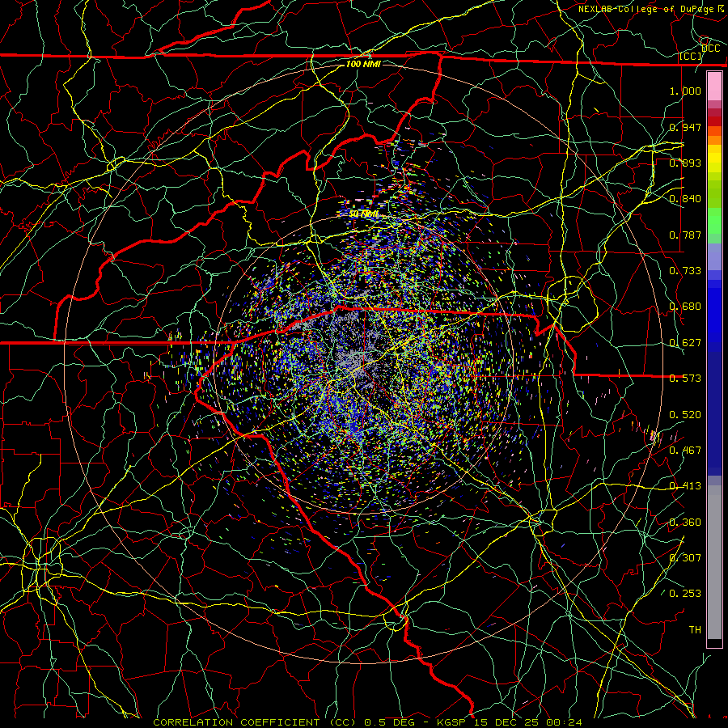Image resolution: width=728 pixels, height=728 pixels.
Task: Click the 0.253 scale value
Action: [x=685, y=594]
